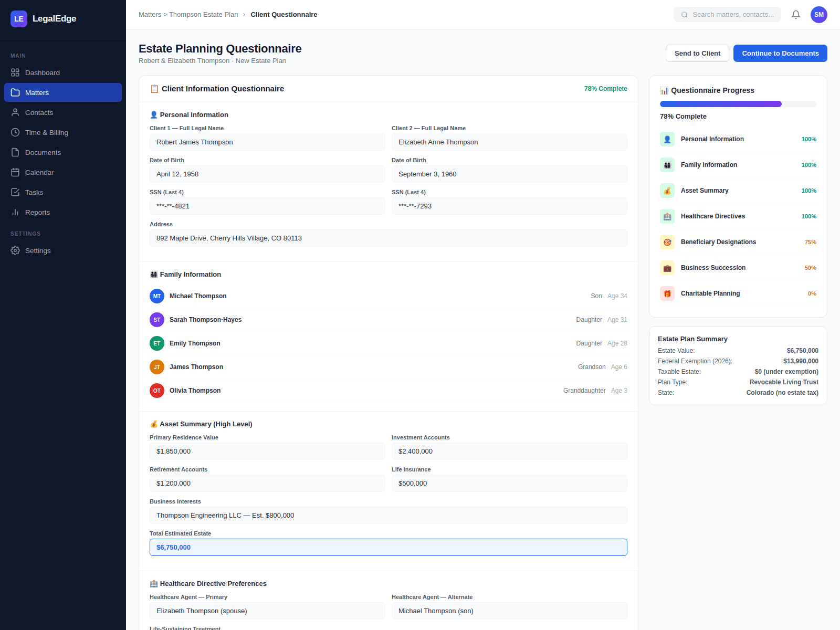Image resolution: width=840 pixels, height=630 pixels.
Task: Navigate to Documents in sidebar
Action: coord(63,152)
